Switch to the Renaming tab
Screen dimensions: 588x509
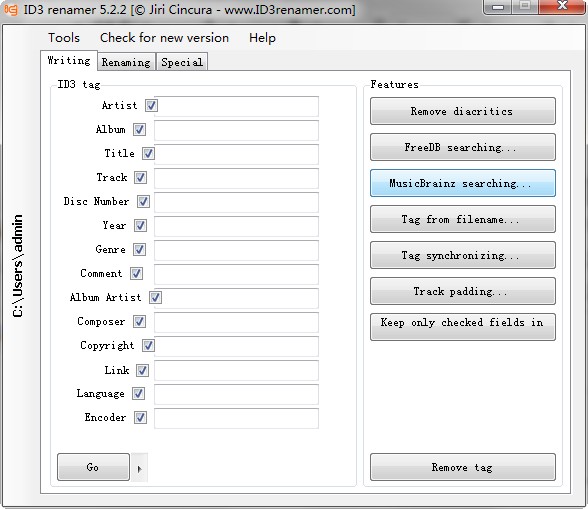(126, 62)
